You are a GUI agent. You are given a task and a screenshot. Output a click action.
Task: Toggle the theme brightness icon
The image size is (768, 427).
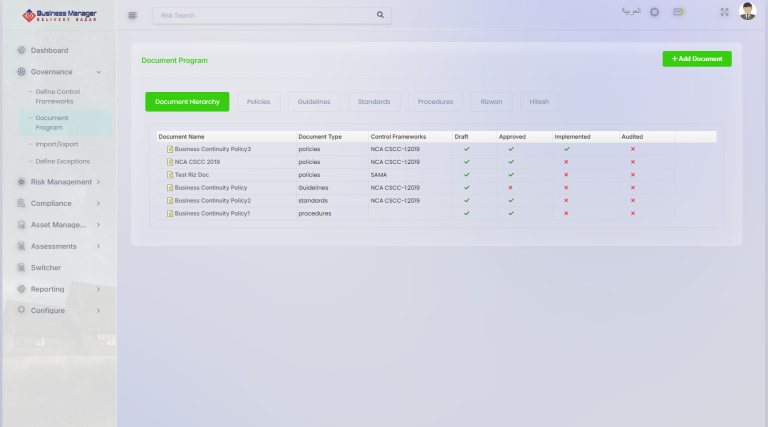coord(655,12)
